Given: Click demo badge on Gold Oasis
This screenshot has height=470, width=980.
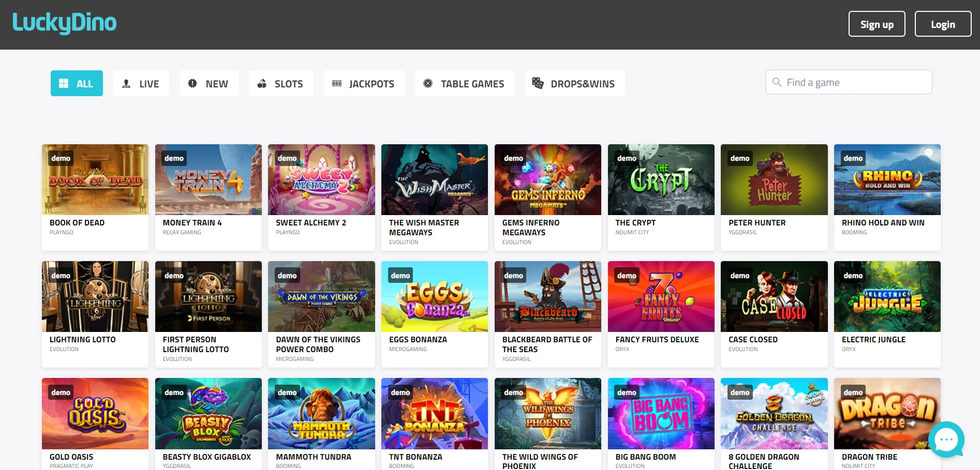Looking at the screenshot, I should click(x=61, y=392).
